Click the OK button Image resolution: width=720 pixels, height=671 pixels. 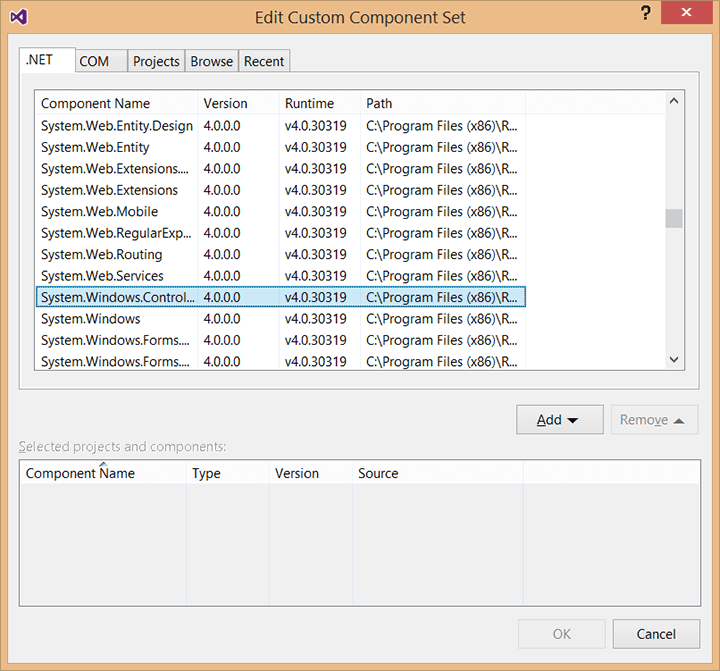(562, 634)
